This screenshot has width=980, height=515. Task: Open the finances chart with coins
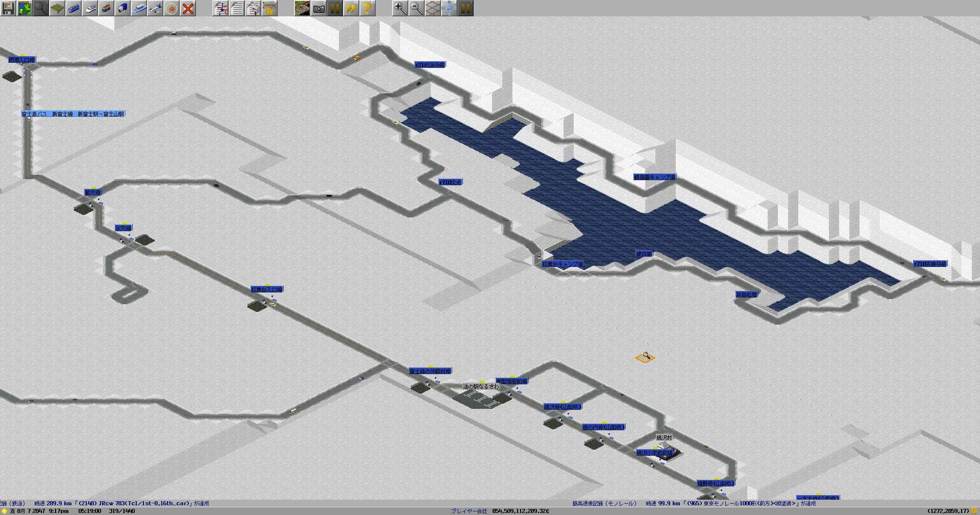coord(269,8)
